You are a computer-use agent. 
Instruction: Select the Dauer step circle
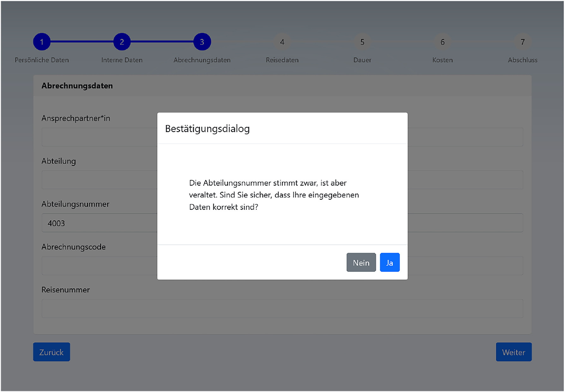click(362, 41)
